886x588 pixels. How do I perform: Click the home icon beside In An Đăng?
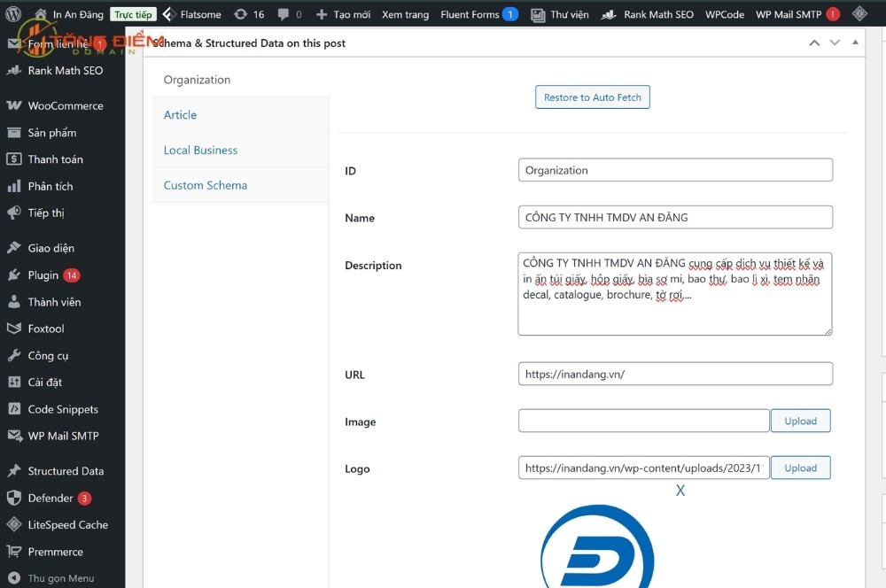(x=40, y=13)
